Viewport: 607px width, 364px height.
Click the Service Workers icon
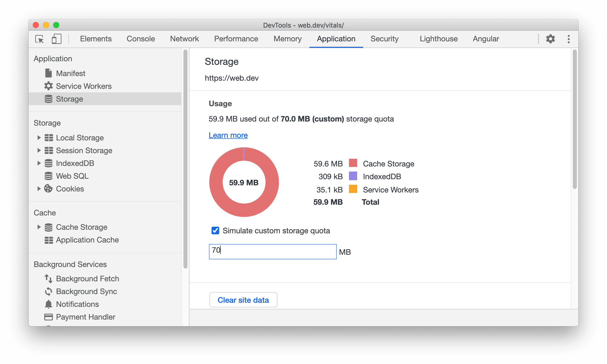point(48,86)
